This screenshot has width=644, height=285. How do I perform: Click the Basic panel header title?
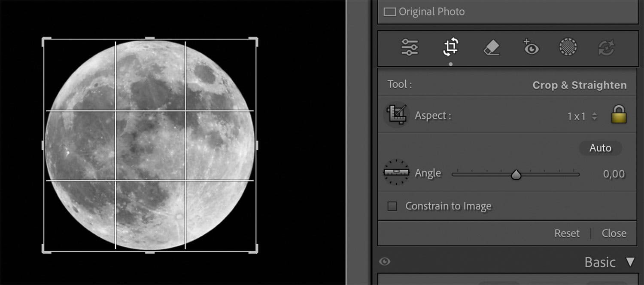click(600, 262)
